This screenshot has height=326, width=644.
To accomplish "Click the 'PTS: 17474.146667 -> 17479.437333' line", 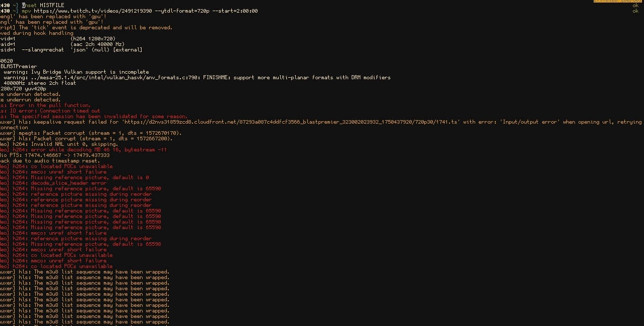I will point(55,155).
